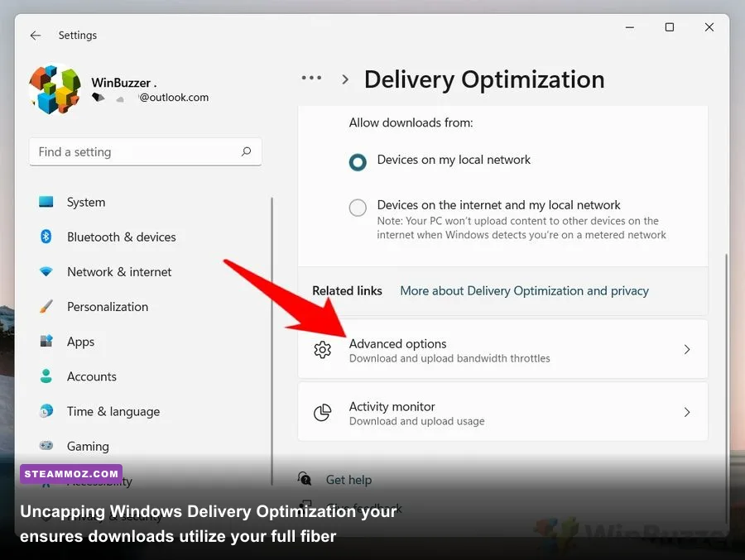The height and width of the screenshot is (560, 745).
Task: Open More about Delivery Optimization and privacy
Action: (x=525, y=290)
